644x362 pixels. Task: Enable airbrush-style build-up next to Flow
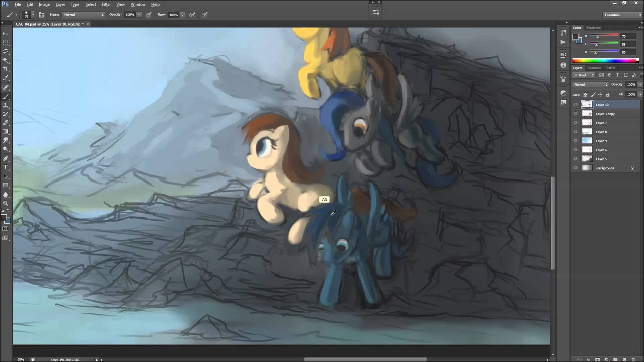[x=192, y=15]
